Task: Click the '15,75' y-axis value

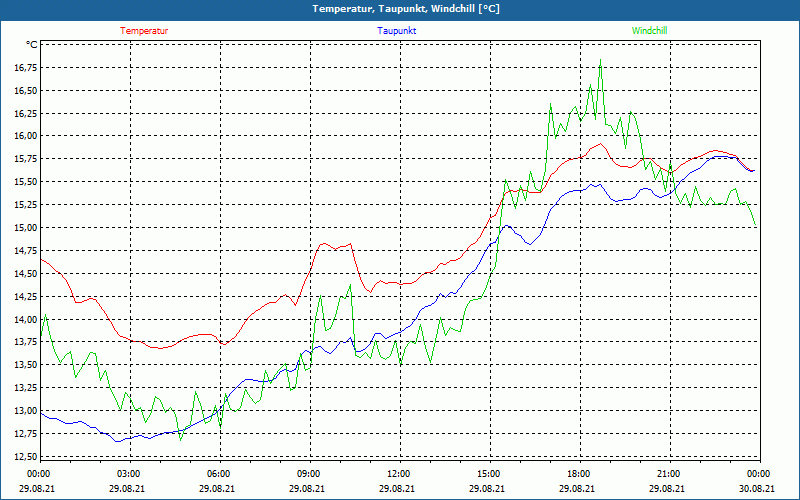Action: click(x=27, y=159)
